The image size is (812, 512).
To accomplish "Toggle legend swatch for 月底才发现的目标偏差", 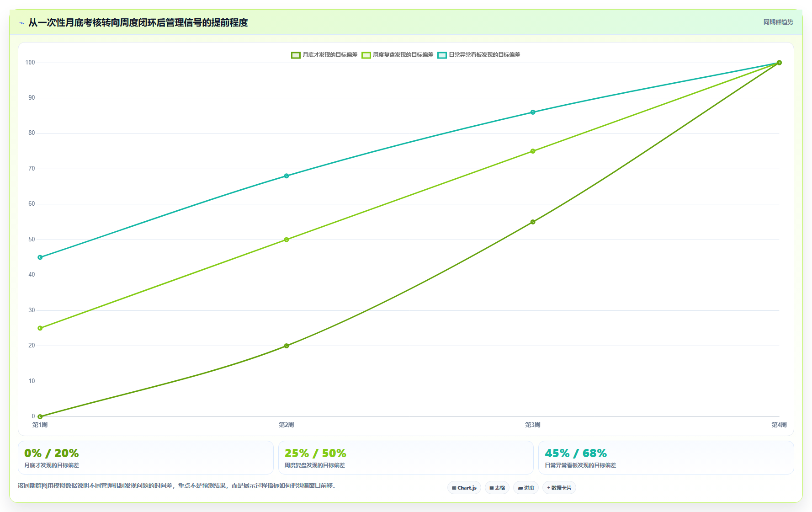I will coord(296,55).
